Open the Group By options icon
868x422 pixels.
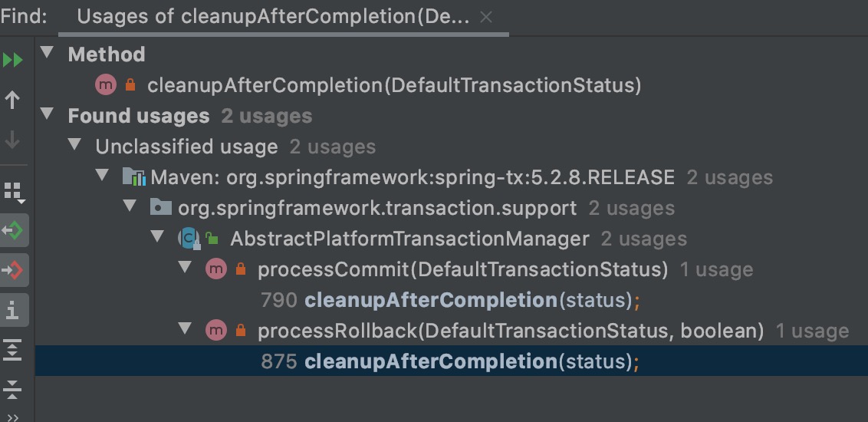click(x=14, y=192)
